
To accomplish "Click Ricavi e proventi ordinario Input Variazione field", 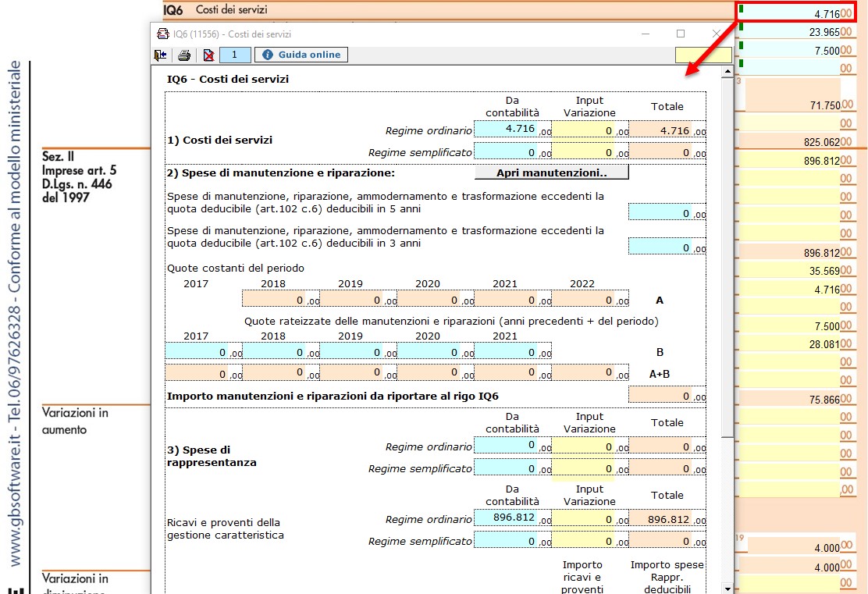I will tap(590, 519).
